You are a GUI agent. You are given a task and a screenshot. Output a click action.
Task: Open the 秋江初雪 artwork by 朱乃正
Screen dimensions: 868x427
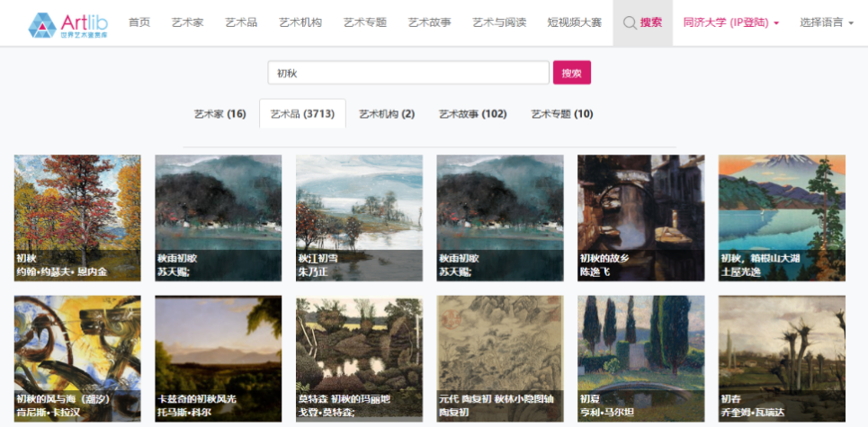[359, 218]
